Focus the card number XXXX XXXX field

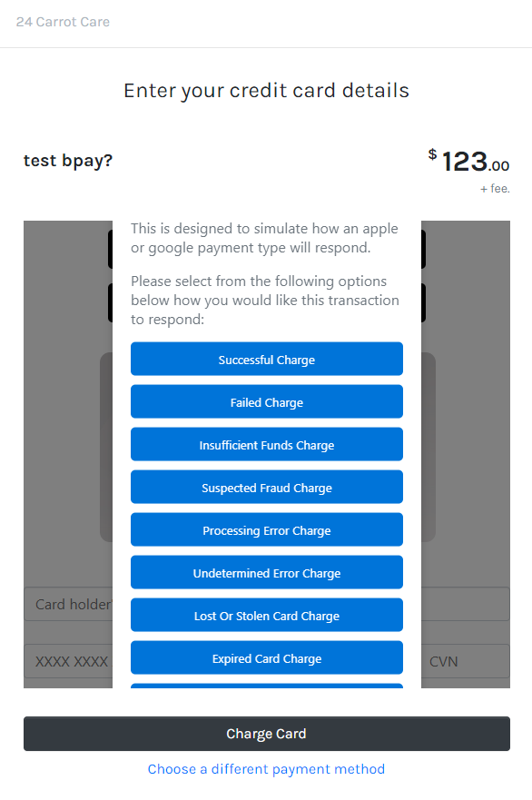[x=68, y=661]
